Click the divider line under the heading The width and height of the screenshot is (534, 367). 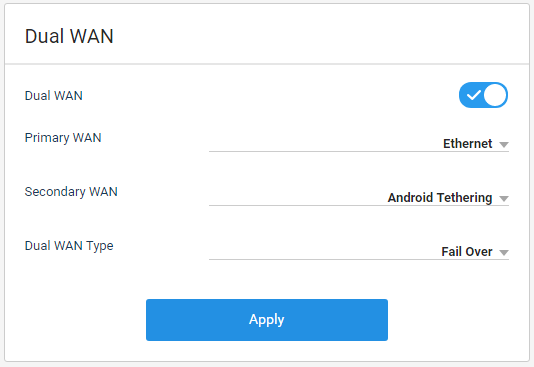[x=267, y=64]
